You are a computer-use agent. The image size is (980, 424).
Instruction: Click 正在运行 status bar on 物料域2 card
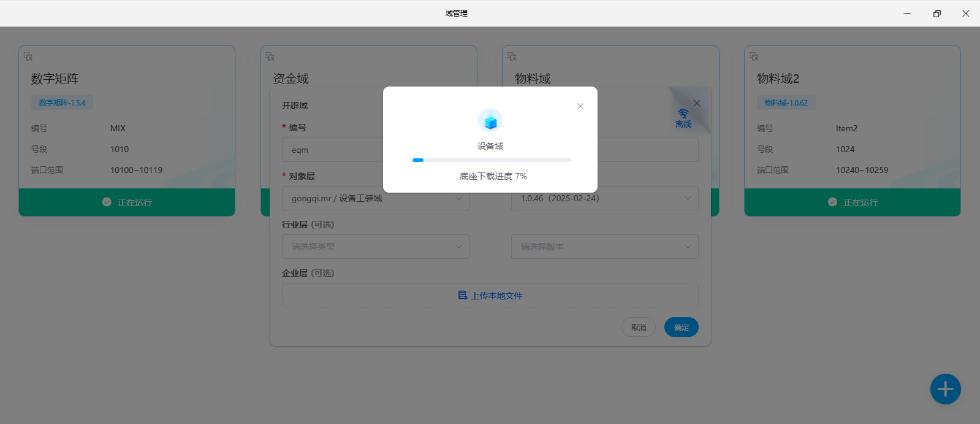[852, 202]
